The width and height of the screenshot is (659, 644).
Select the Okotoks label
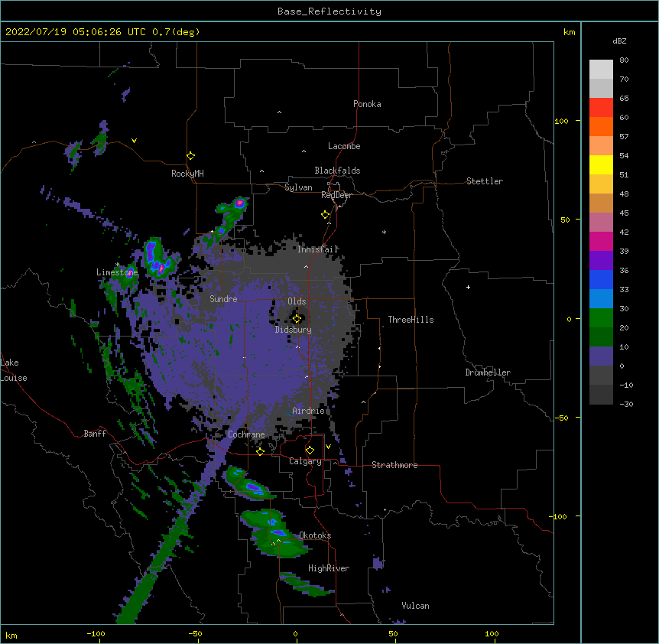(x=315, y=535)
